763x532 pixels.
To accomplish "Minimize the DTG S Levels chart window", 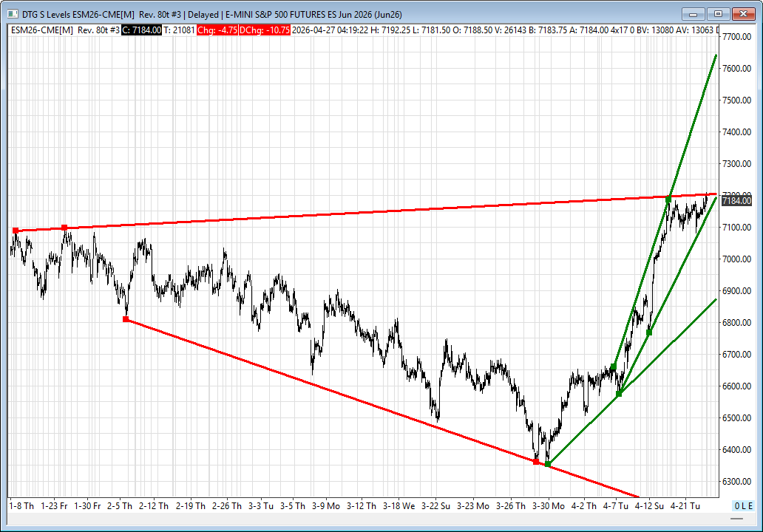I will pos(694,13).
